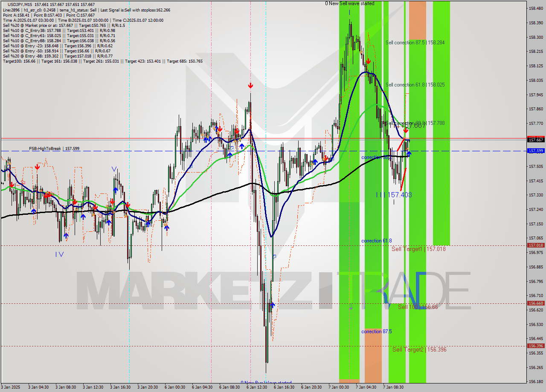This screenshot has height=392, width=546.
Task: Click the blue up arrow below the 6 Jan 16:30 low
Action: (x=273, y=305)
